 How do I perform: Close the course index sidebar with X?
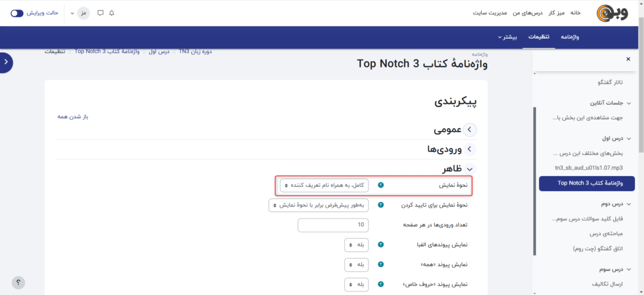point(628,59)
